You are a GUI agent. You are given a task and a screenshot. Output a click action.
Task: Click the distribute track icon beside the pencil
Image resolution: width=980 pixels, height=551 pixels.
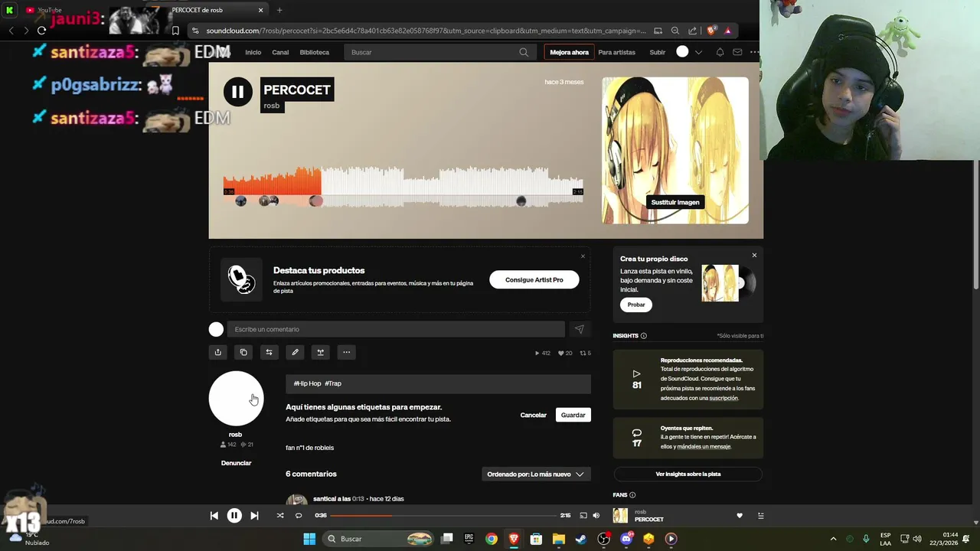[x=320, y=352]
